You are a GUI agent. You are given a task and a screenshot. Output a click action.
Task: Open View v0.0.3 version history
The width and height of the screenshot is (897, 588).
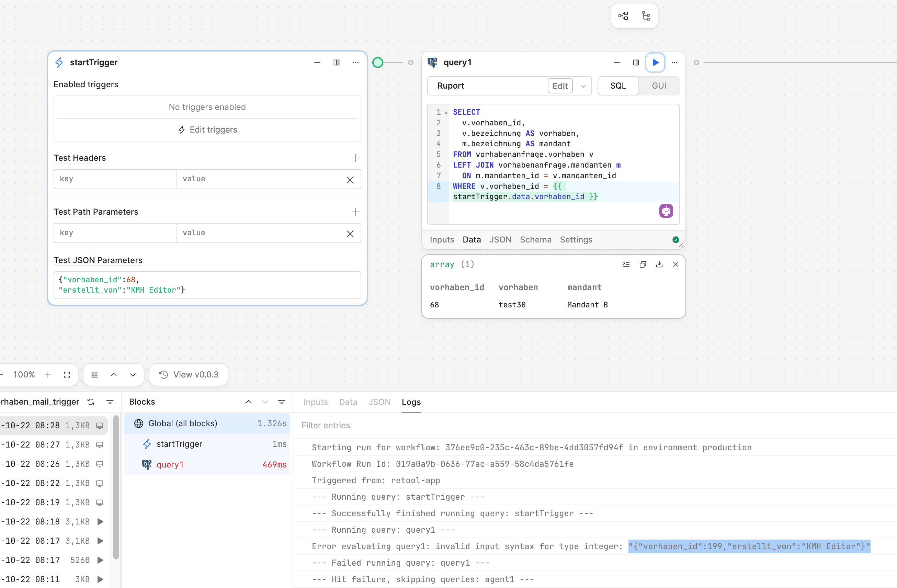coord(189,375)
